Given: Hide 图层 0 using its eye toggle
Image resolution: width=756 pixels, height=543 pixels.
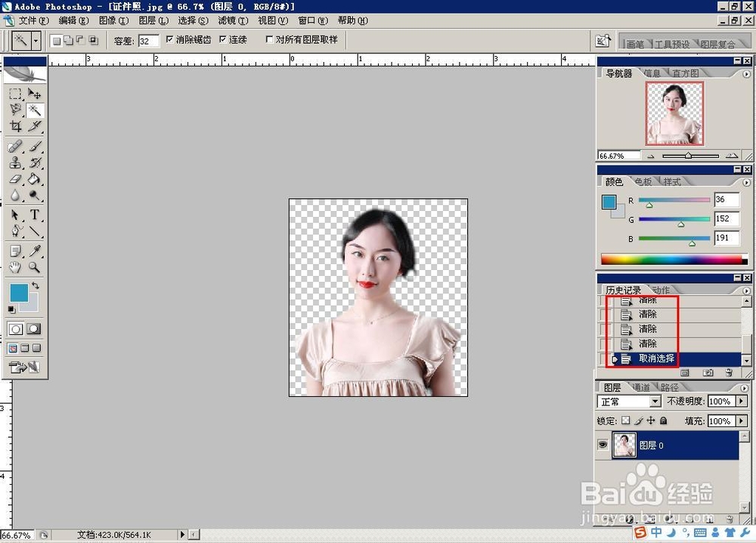Looking at the screenshot, I should 603,445.
